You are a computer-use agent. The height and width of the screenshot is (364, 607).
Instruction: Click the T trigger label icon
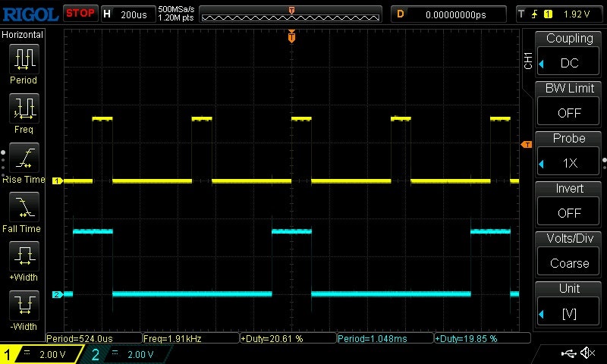521,14
